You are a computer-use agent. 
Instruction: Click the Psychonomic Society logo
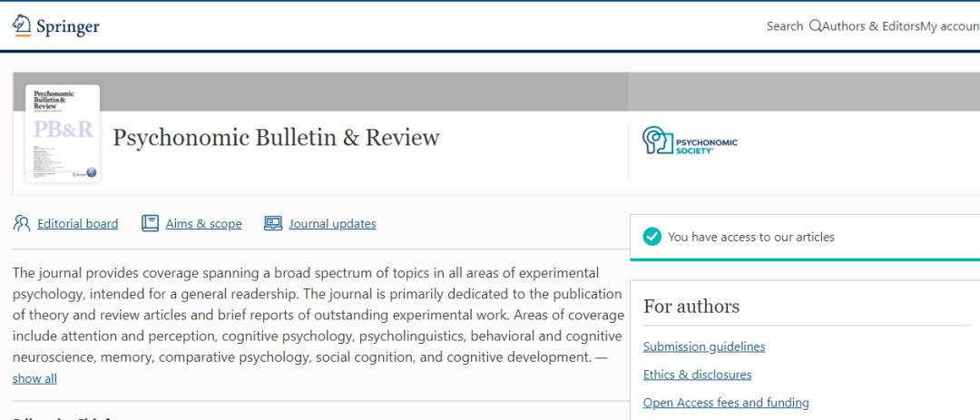point(690,141)
